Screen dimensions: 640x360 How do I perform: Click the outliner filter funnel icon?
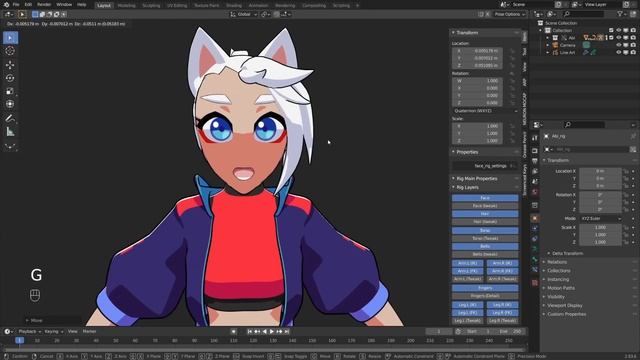pyautogui.click(x=620, y=14)
